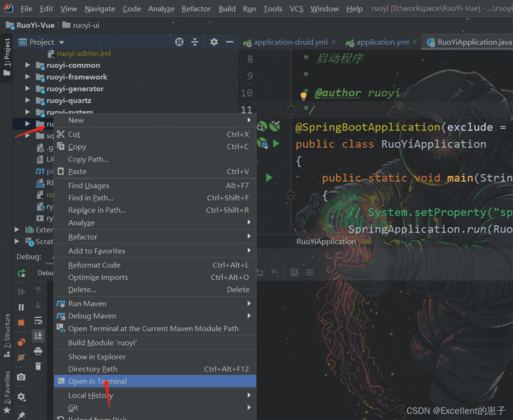The image size is (513, 420).
Task: Click the lightbulb intention icon at line 10
Action: point(304,95)
